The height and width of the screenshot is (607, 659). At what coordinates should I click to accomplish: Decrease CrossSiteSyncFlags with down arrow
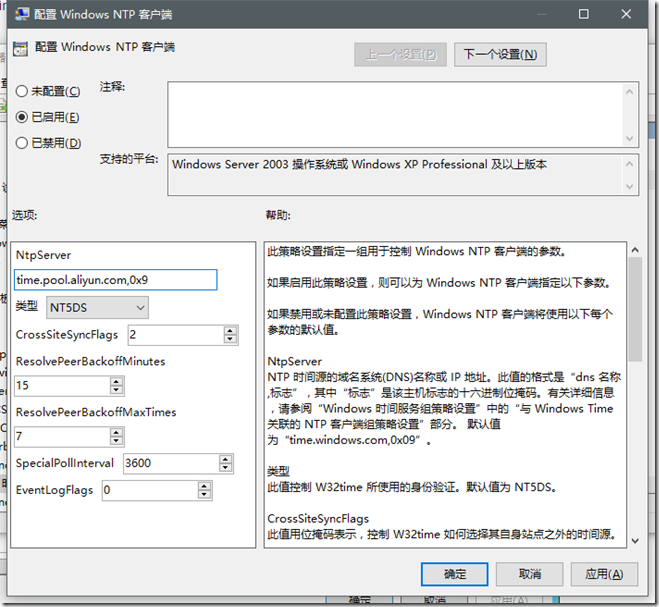point(230,339)
